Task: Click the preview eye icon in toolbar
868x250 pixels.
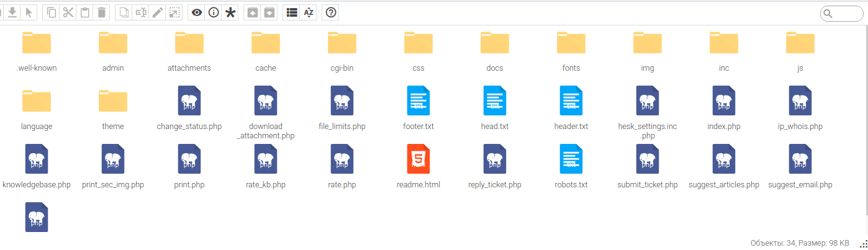Action: [197, 12]
